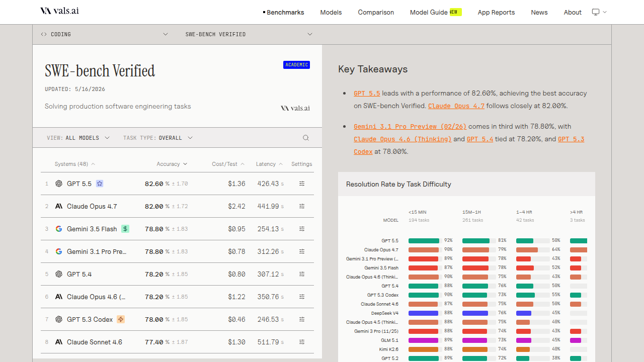Open the Model Guide nav item

tap(436, 12)
